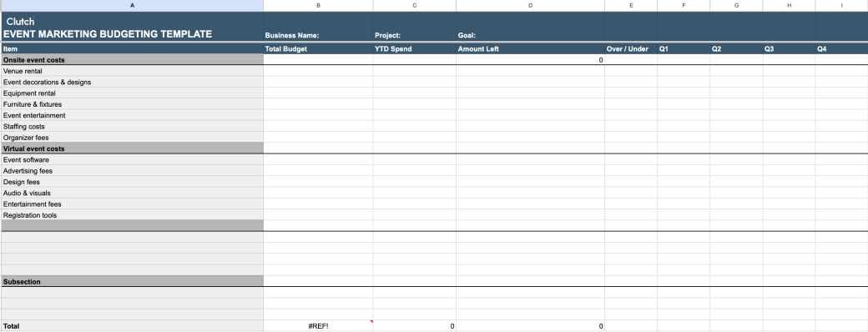Select column G header
868x332 pixels.
click(x=736, y=6)
